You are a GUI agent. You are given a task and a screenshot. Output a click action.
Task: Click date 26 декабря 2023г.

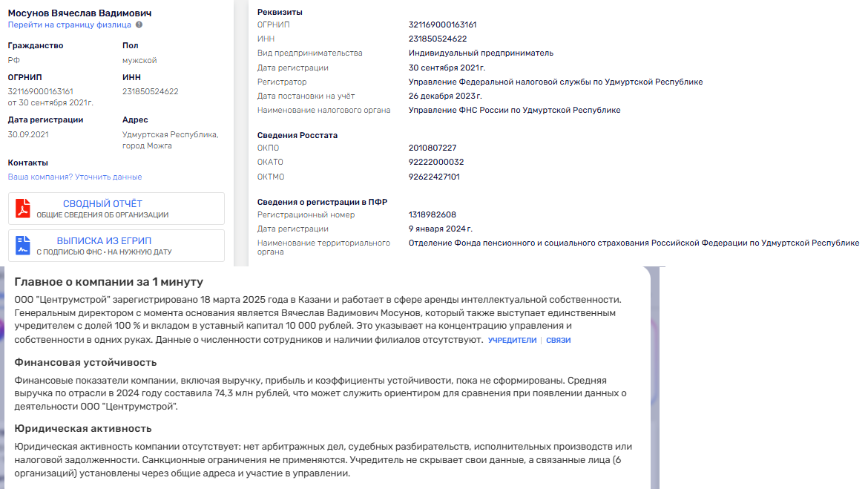point(445,96)
